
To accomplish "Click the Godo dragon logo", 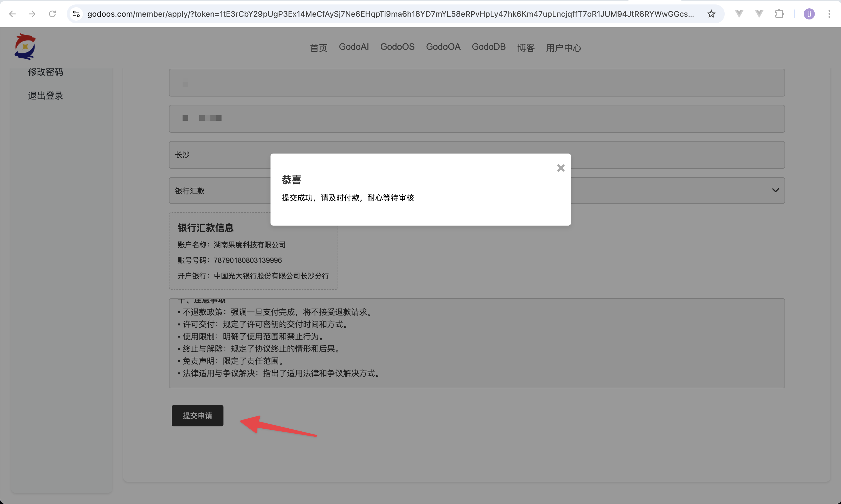I will [25, 46].
